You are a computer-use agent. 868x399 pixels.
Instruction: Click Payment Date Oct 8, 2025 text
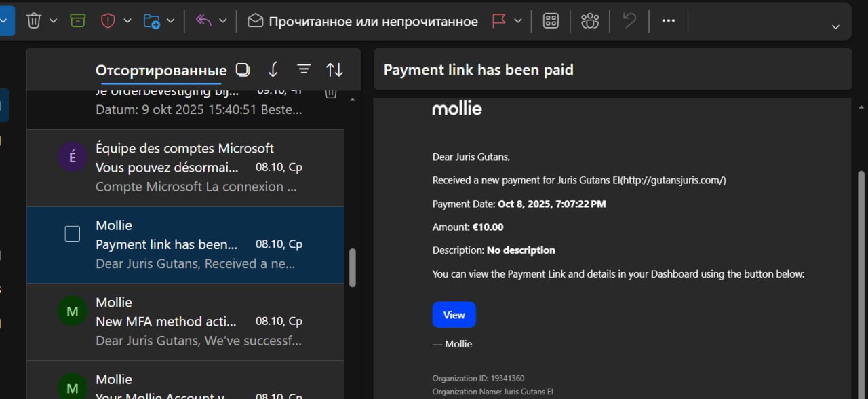point(519,204)
